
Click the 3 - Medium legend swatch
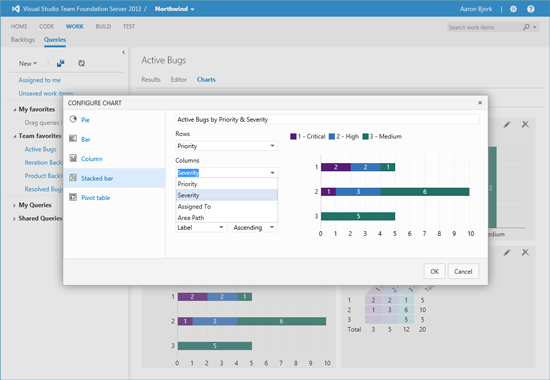365,136
